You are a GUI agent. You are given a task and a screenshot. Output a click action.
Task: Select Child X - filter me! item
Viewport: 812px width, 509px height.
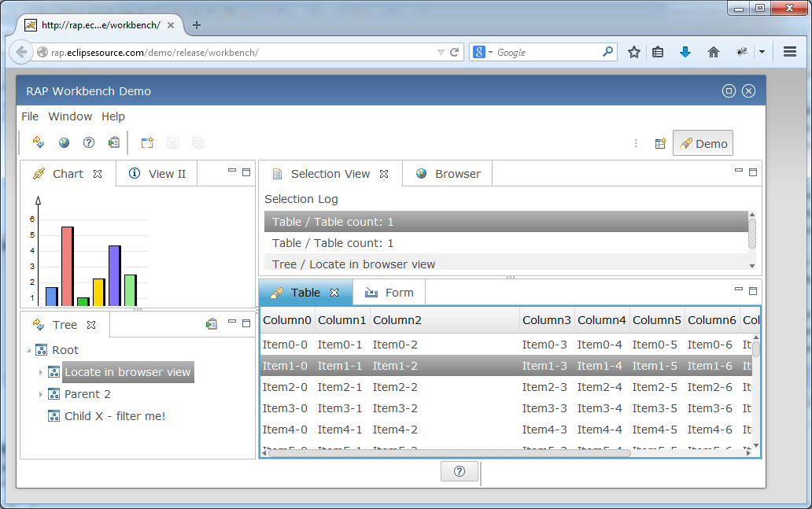[x=115, y=416]
